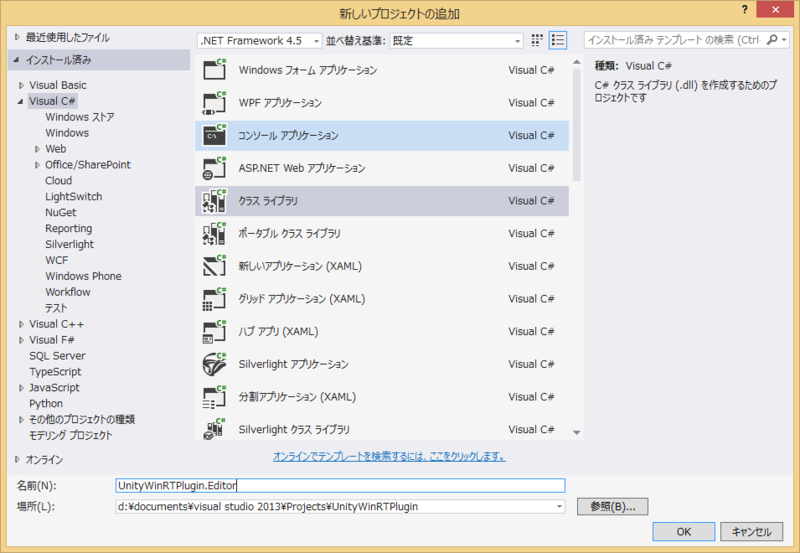
Task: Select the ASP.NET Web アプリケーション template icon
Action: pos(214,168)
